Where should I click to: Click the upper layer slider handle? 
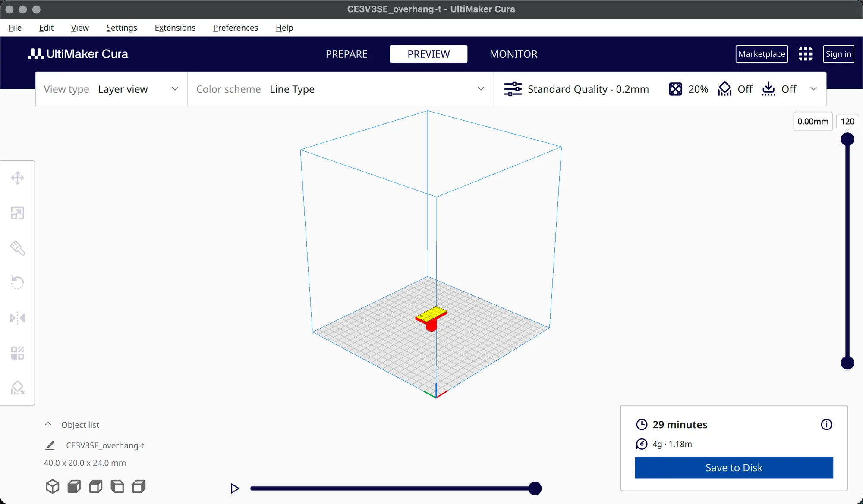pyautogui.click(x=847, y=139)
